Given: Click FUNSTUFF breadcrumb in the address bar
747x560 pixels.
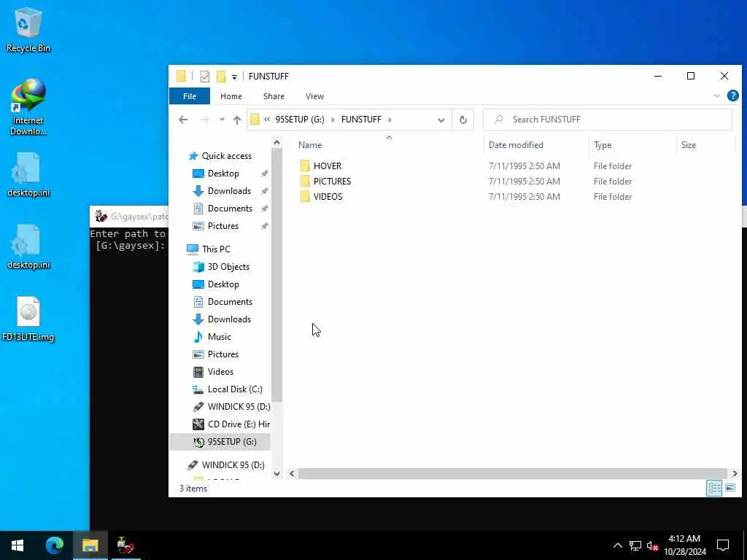Looking at the screenshot, I should (x=361, y=120).
